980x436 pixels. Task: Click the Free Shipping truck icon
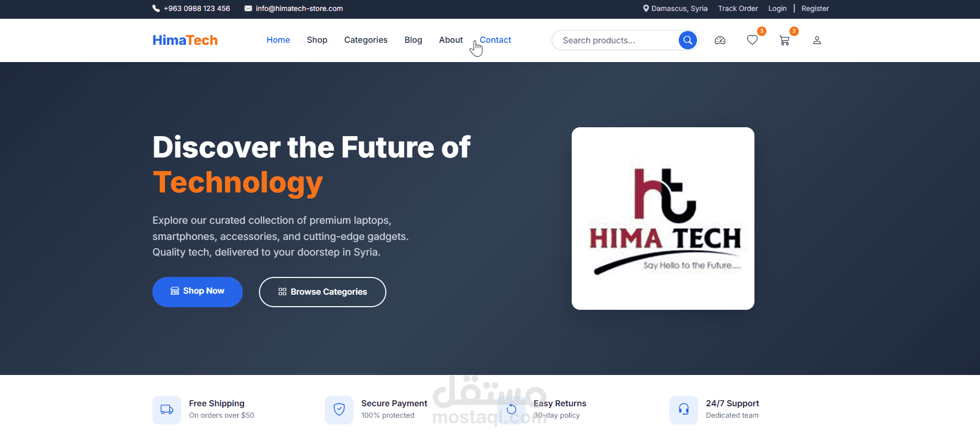tap(167, 410)
